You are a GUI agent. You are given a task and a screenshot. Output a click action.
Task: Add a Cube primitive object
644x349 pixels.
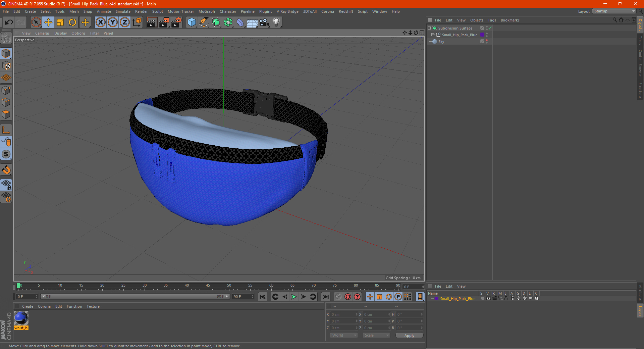tap(192, 22)
